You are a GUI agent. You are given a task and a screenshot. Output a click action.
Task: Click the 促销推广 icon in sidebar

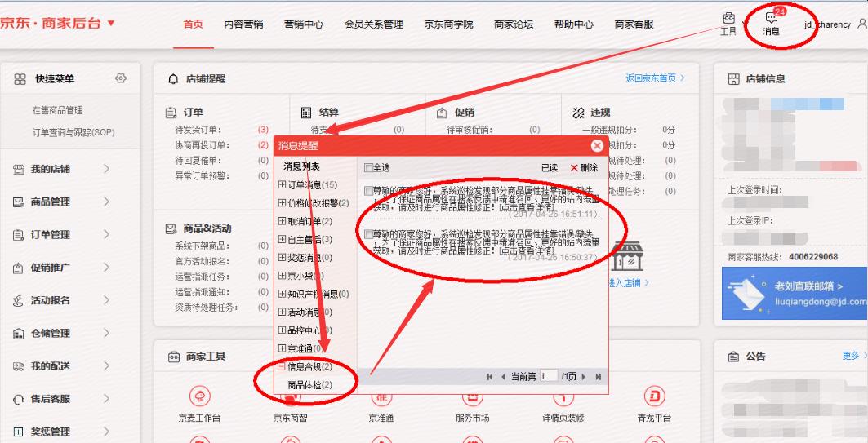click(x=19, y=268)
